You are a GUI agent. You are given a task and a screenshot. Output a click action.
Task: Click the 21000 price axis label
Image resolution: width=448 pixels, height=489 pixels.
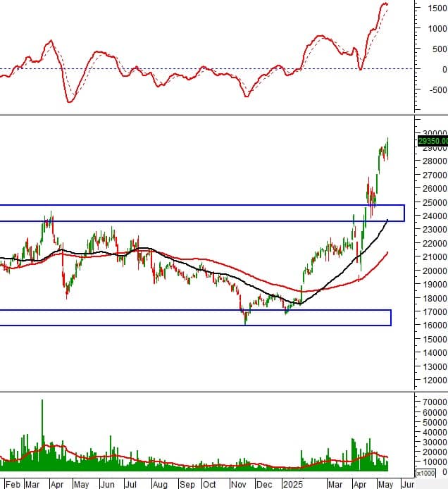pos(435,257)
